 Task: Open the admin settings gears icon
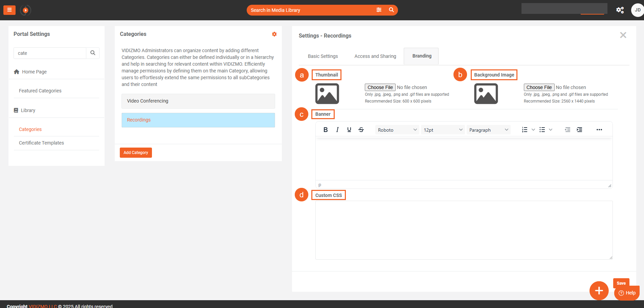(620, 10)
